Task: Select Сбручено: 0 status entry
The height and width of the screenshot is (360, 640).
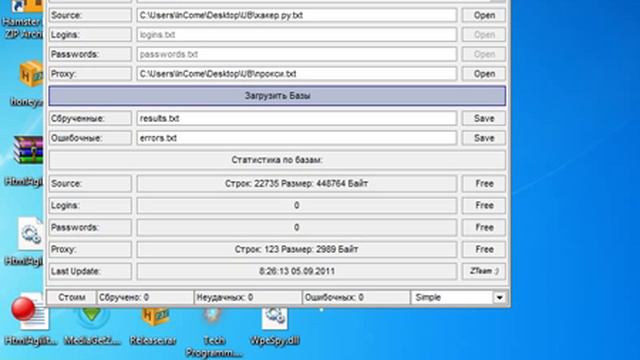Action: click(145, 298)
